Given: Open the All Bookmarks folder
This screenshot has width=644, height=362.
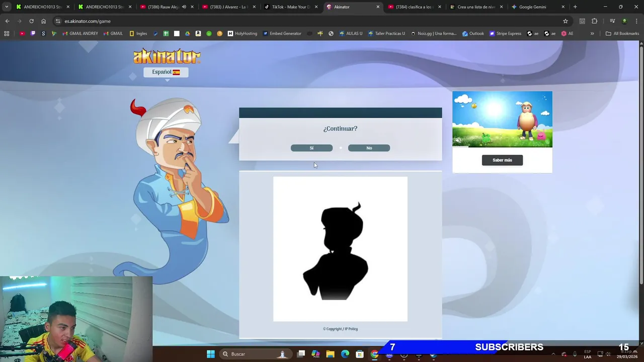Looking at the screenshot, I should (622, 34).
